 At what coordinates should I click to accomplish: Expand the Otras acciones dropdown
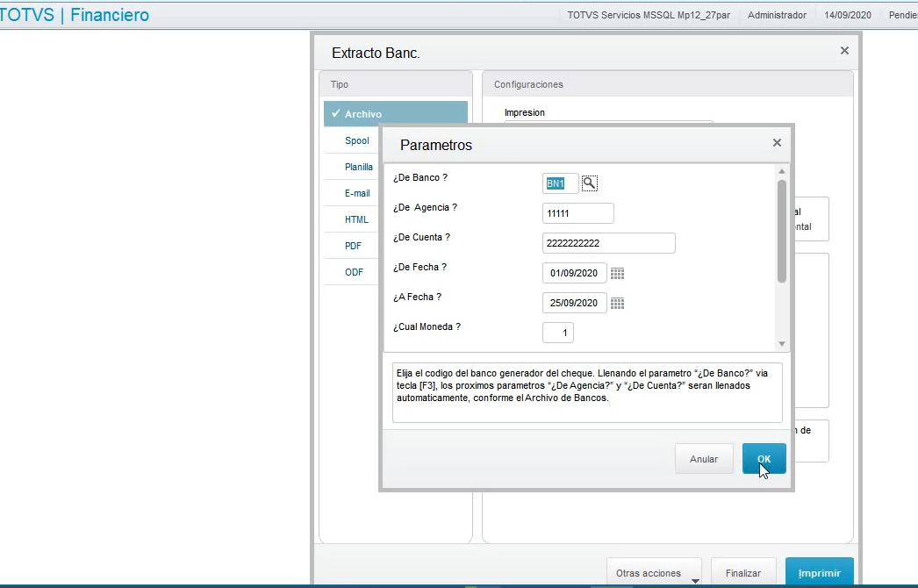654,572
